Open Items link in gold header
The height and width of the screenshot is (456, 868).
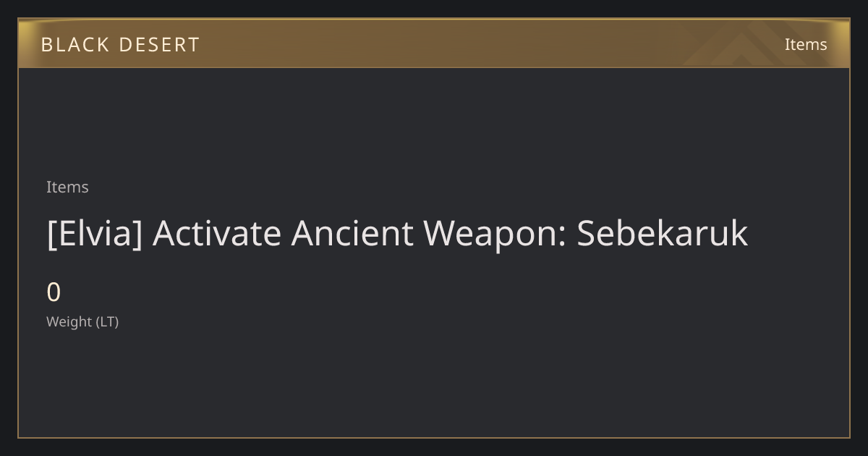(806, 44)
